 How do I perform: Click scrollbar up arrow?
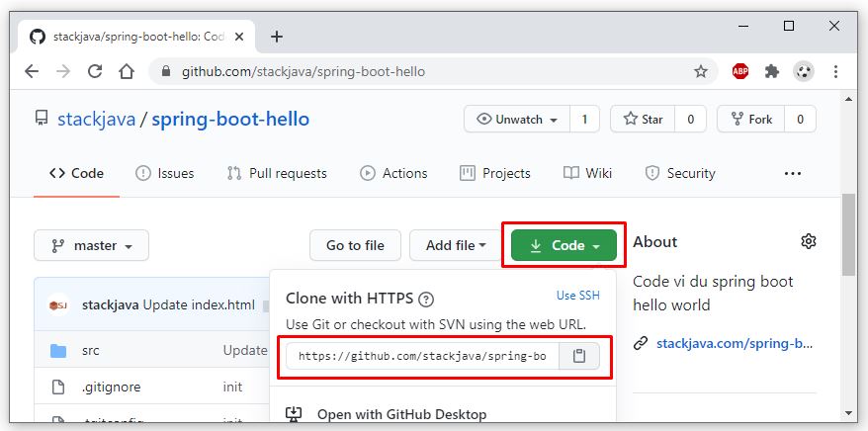(848, 99)
